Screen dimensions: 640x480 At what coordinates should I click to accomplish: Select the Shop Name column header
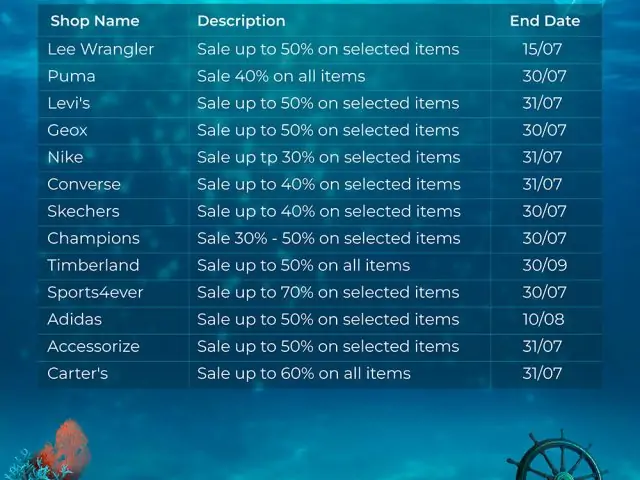(95, 21)
